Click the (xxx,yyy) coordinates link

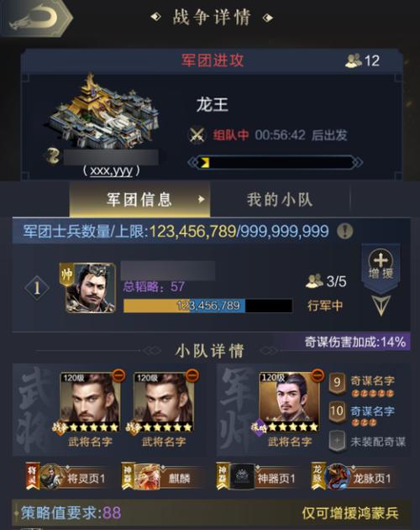coord(112,171)
